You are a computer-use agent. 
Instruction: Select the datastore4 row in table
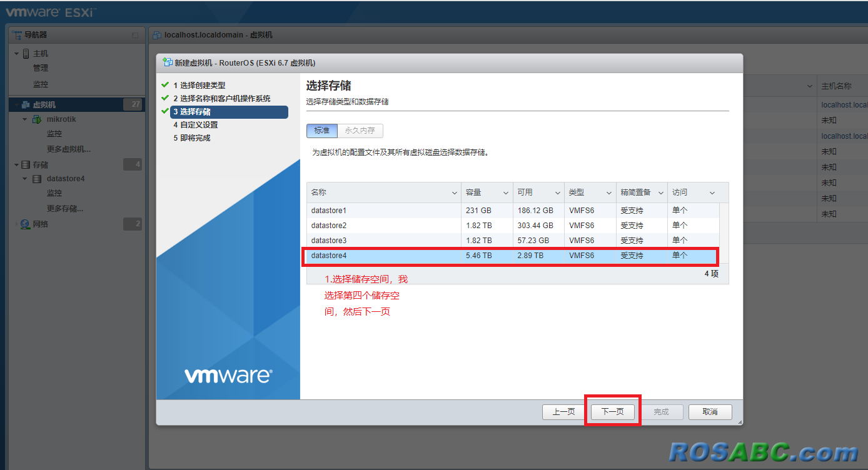point(513,256)
